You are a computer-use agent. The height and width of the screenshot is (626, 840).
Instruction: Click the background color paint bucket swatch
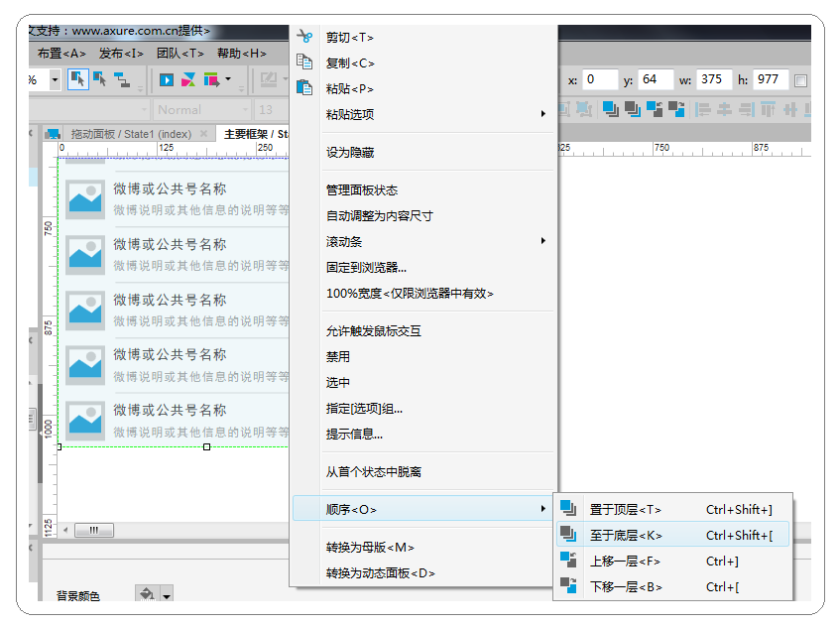[x=146, y=595]
